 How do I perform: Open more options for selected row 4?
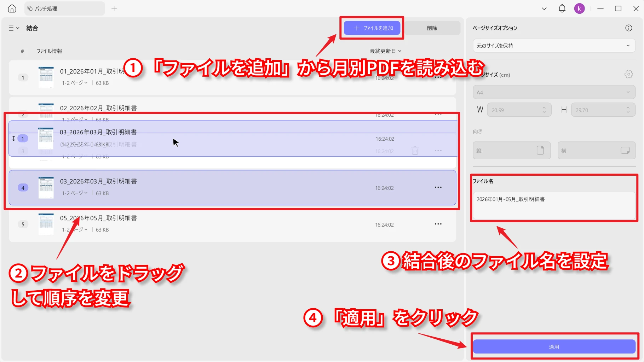pyautogui.click(x=438, y=187)
